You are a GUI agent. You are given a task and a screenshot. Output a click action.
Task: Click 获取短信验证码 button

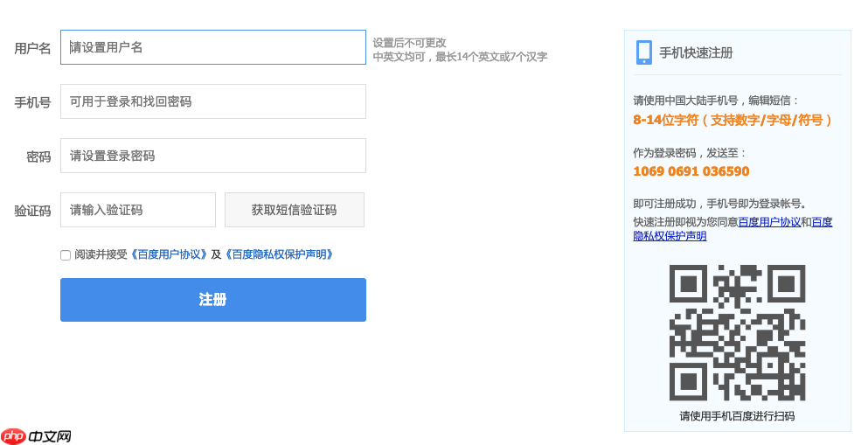[295, 210]
